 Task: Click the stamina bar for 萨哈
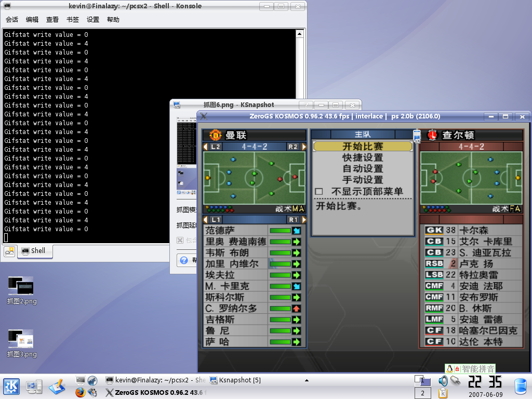[x=280, y=342]
